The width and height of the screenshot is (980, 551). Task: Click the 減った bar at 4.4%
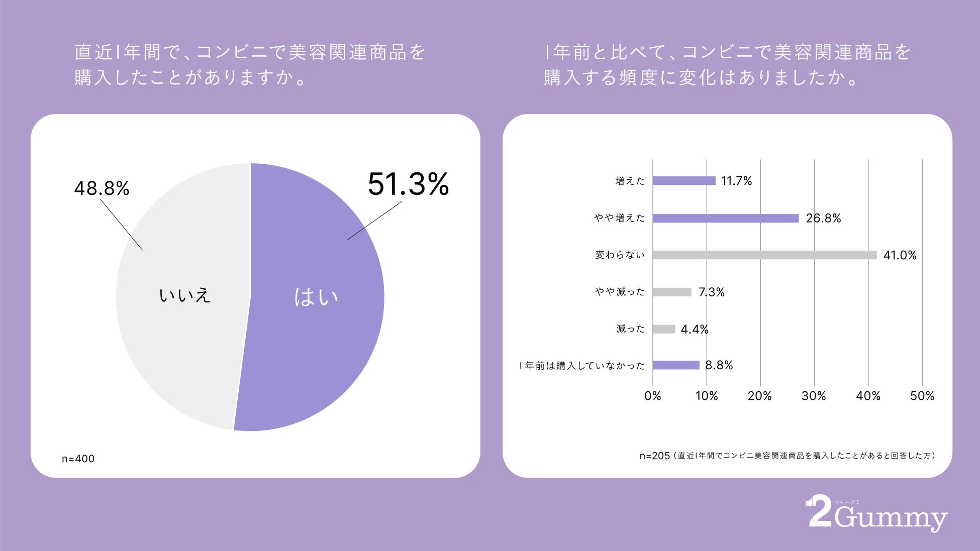(664, 329)
